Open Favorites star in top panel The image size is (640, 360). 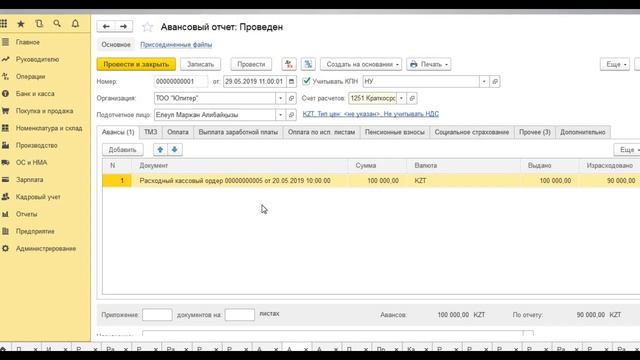20,24
